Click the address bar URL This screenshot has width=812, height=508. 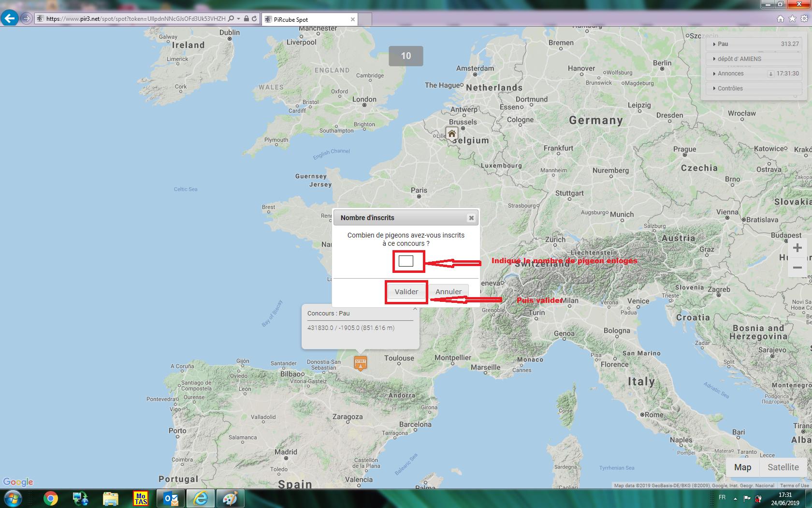tap(136, 19)
